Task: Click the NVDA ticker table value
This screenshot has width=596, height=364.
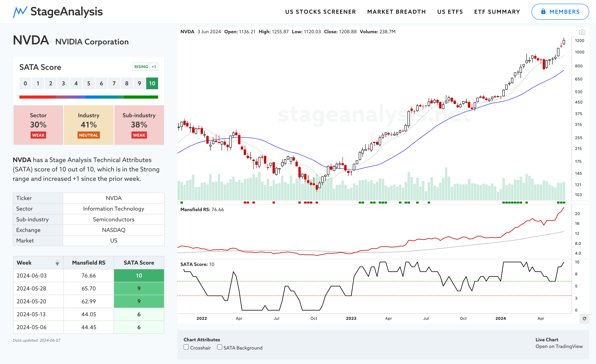Action: tap(114, 198)
